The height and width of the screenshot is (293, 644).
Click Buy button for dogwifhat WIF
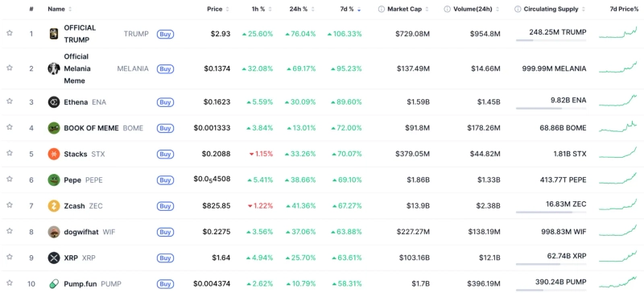coord(165,232)
